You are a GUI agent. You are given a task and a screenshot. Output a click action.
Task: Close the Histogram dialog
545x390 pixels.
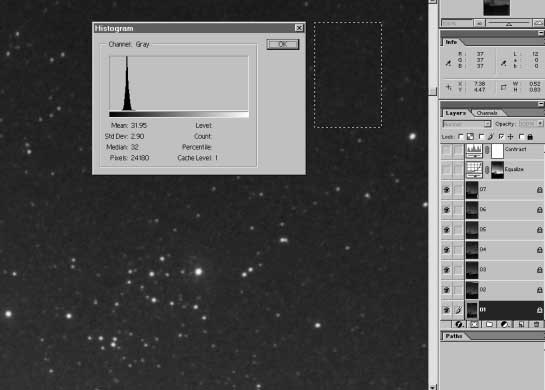coord(299,28)
